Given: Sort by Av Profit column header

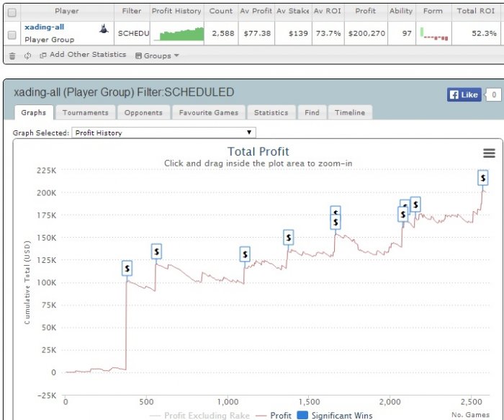Looking at the screenshot, I should [x=256, y=11].
